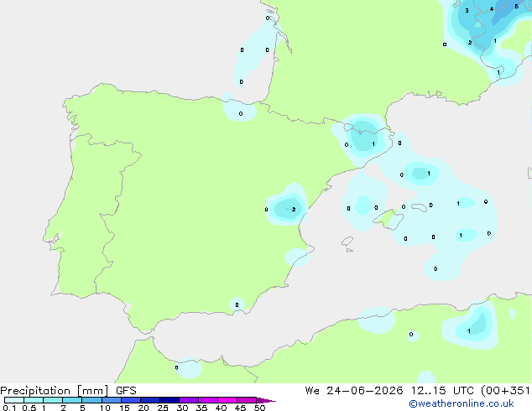Screen dimensions: 532x411
Task: Click the over-50 mm arrow tip of legend
Action: tap(266, 400)
